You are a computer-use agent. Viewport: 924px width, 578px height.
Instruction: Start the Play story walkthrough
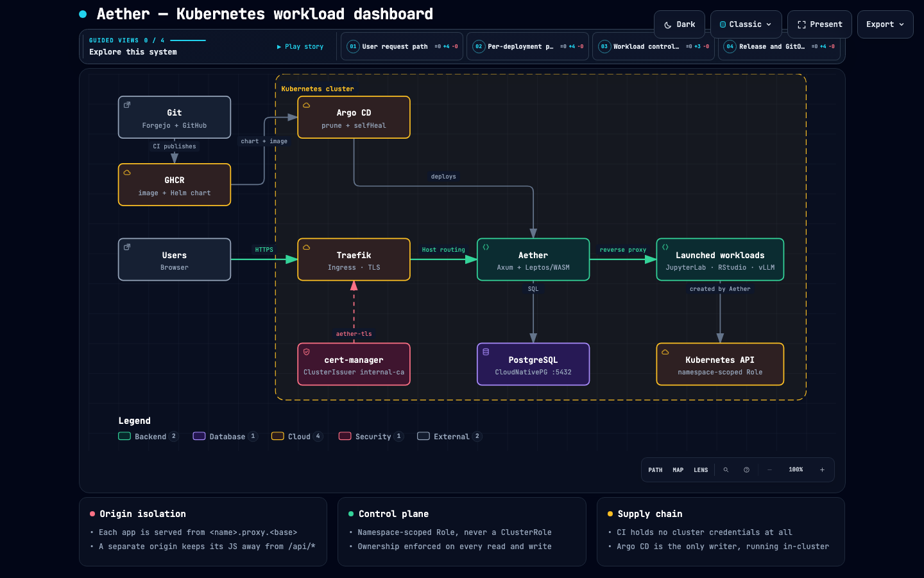pos(300,47)
